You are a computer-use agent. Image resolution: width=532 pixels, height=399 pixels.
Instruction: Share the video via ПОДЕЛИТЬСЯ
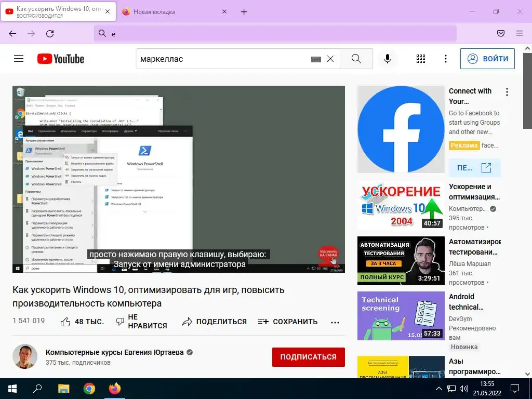(x=214, y=322)
